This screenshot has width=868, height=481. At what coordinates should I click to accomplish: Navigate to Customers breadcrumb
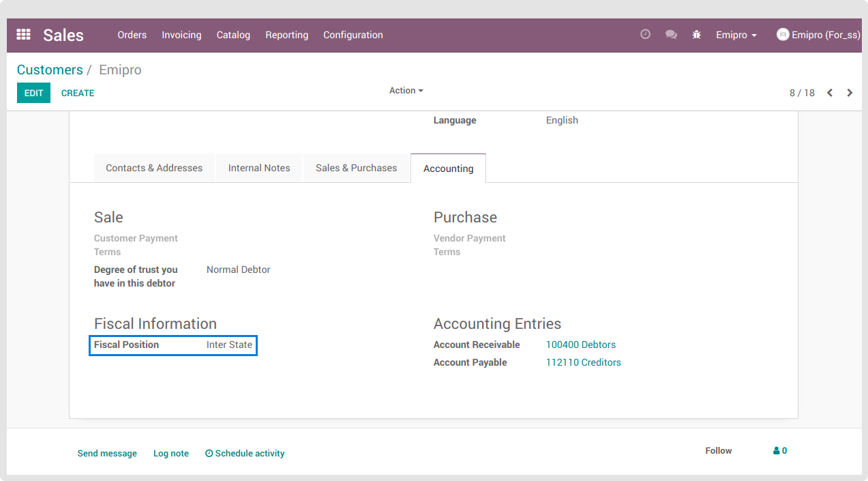(x=50, y=70)
